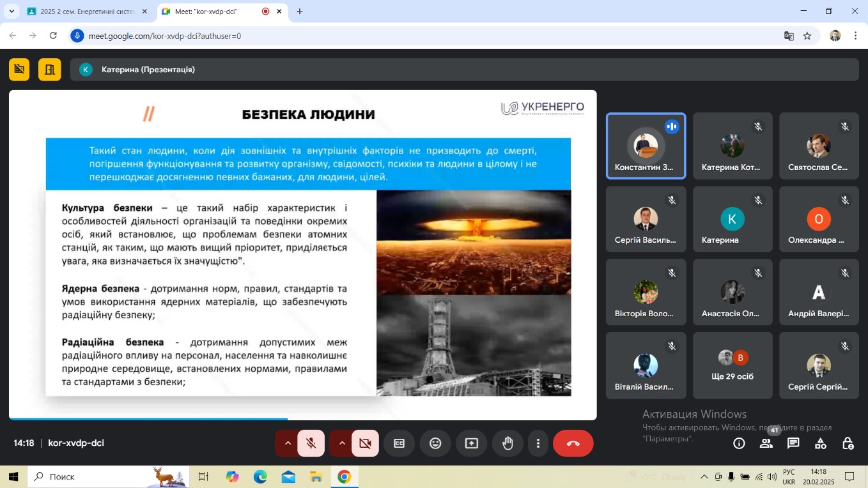Open the activities shapes icon
The height and width of the screenshot is (488, 868).
point(820,443)
